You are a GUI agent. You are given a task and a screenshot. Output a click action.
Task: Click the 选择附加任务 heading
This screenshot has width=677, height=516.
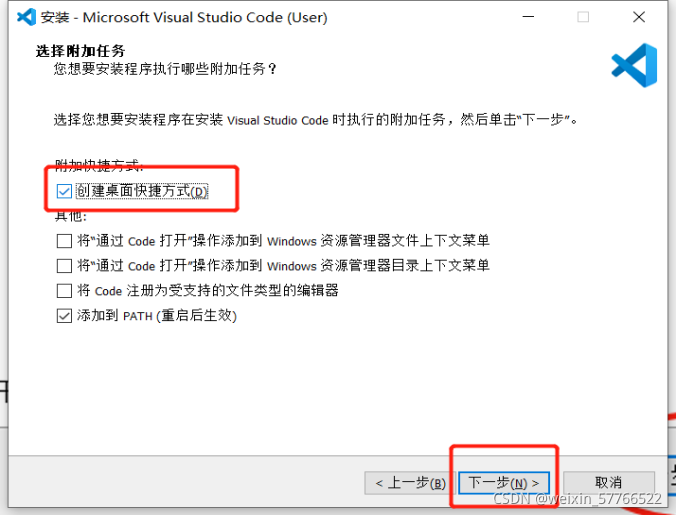80,51
